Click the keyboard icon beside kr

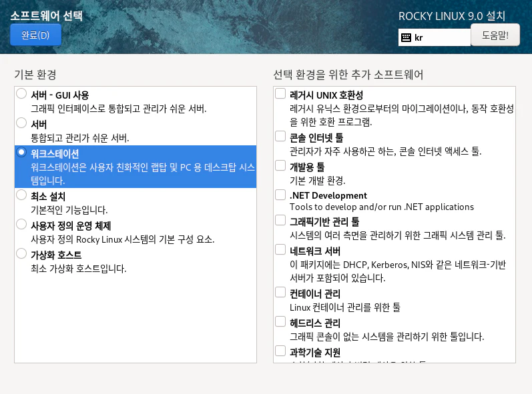(x=406, y=37)
